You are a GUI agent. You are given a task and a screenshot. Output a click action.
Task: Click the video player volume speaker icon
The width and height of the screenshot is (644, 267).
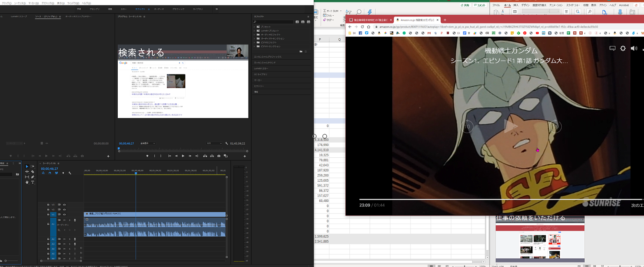(634, 48)
